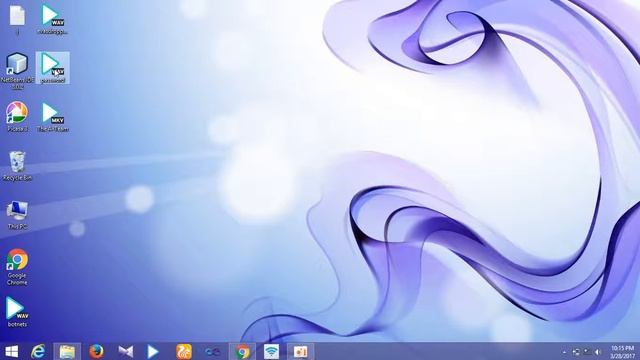The image size is (640, 360).
Task: Open the volume speaker tray icon
Action: [598, 352]
